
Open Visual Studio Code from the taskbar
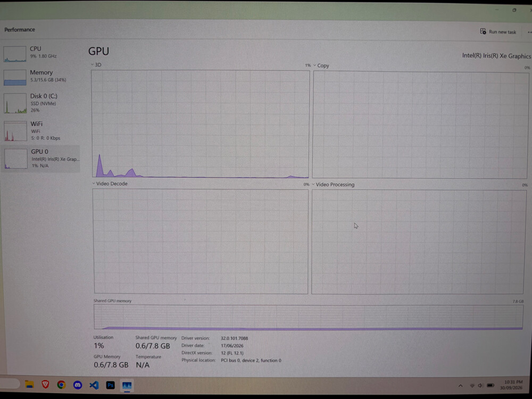click(x=94, y=385)
